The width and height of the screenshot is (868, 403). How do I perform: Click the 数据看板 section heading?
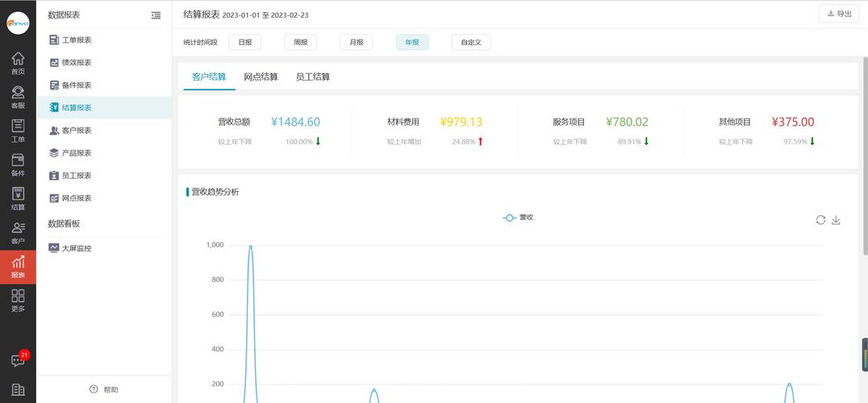[x=64, y=223]
